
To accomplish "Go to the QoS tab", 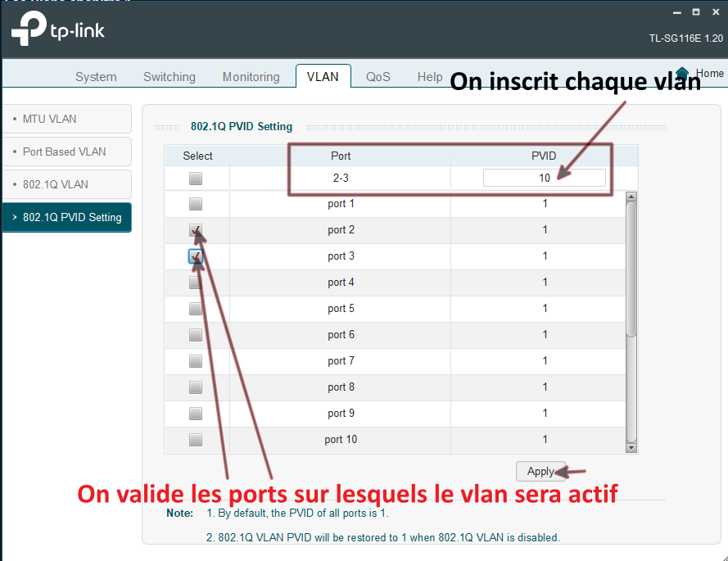I will pos(378,77).
